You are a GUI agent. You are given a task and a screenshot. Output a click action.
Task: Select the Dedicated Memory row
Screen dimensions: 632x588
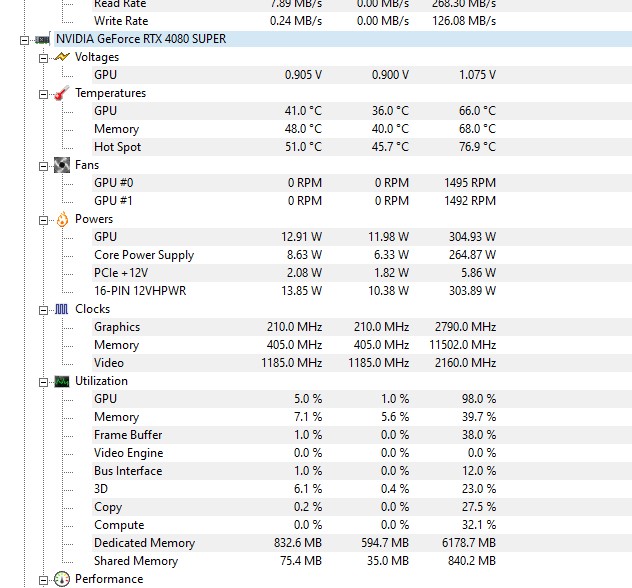144,543
